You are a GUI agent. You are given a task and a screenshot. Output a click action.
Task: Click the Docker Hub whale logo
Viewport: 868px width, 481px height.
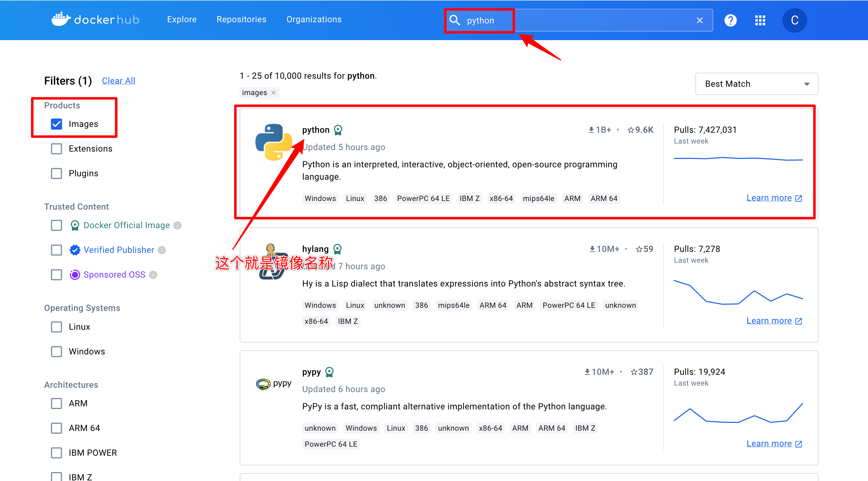click(61, 19)
